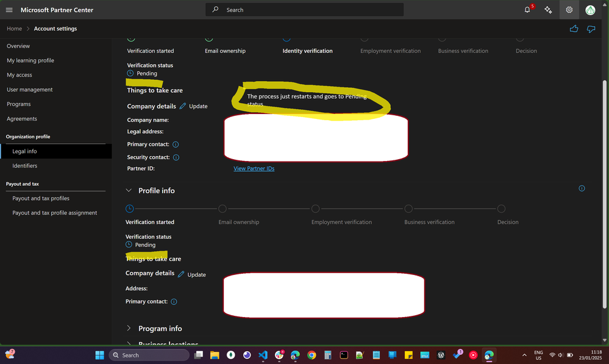
Task: Open Google Chrome from taskbar
Action: coord(312,355)
